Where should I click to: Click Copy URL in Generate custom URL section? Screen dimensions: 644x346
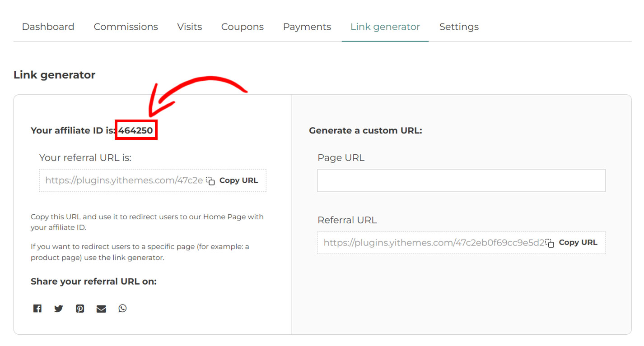[578, 243]
